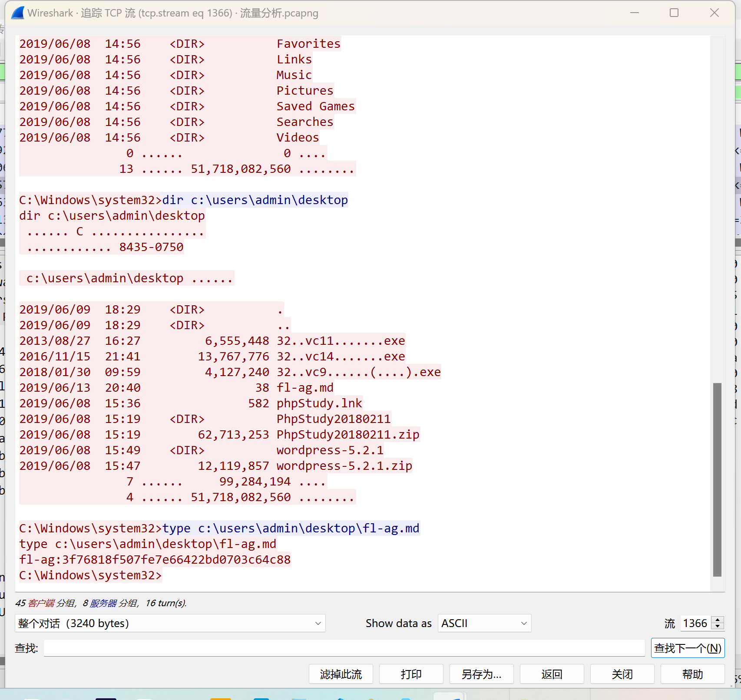Click the Links directory row
The height and width of the screenshot is (700, 741).
(x=166, y=59)
